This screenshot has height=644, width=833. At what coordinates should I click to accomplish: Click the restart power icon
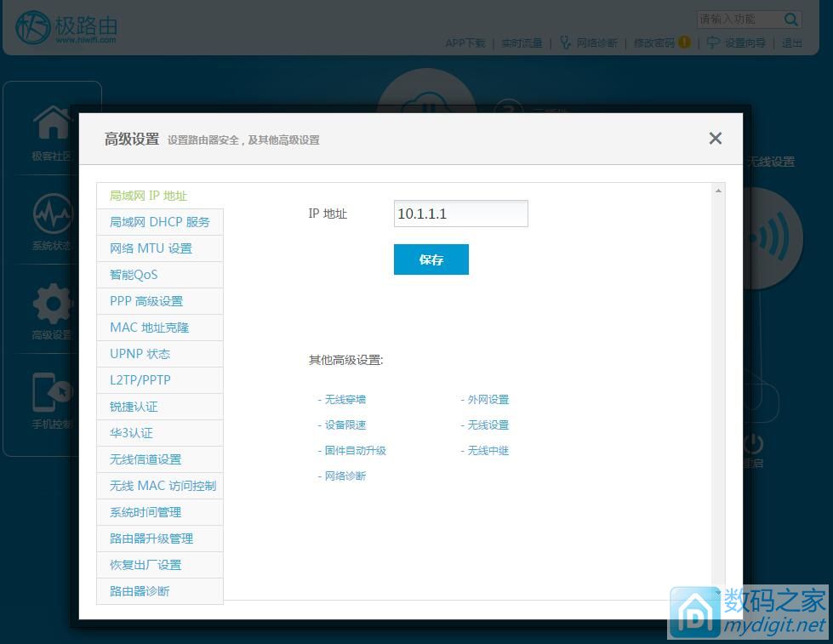click(753, 444)
